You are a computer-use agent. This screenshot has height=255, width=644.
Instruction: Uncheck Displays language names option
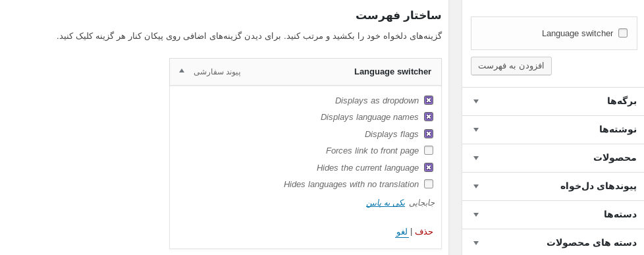[429, 117]
